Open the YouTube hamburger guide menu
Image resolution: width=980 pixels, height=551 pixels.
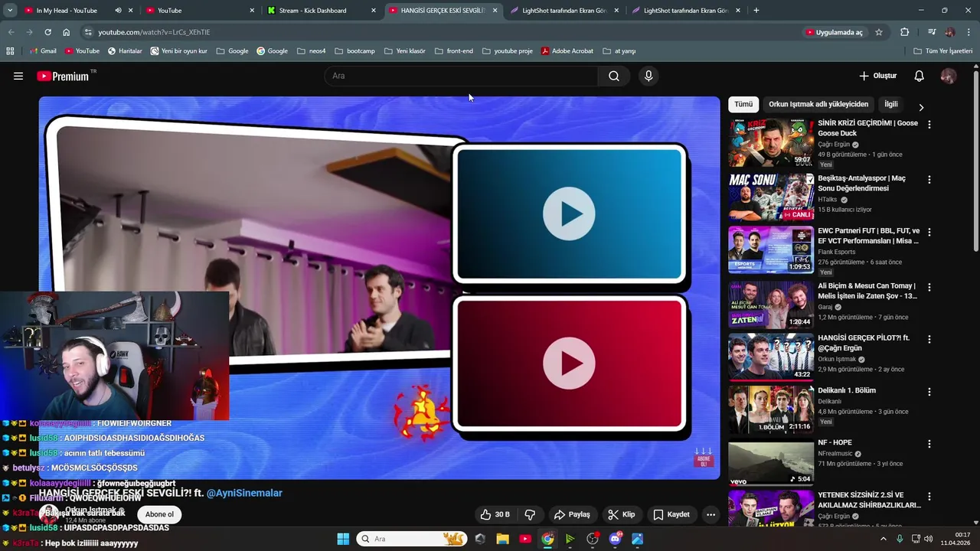(18, 76)
